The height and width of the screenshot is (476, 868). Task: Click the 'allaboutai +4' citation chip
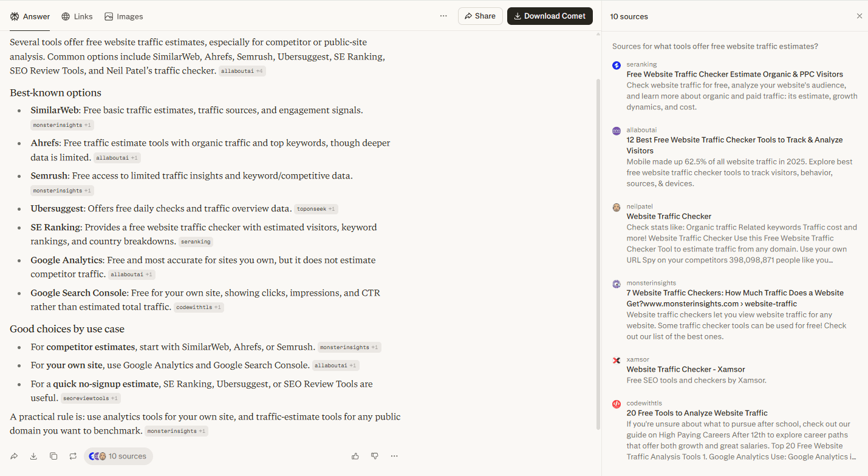pyautogui.click(x=242, y=71)
